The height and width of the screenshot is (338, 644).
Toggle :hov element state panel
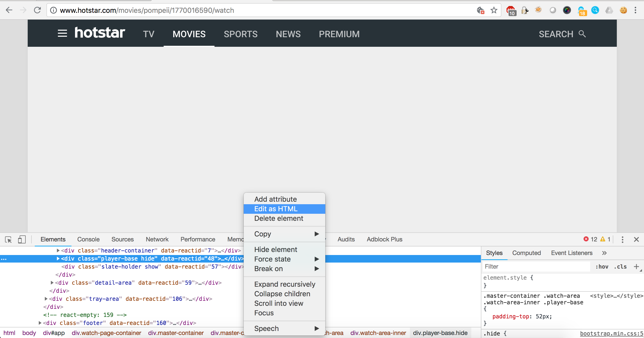[x=602, y=267]
